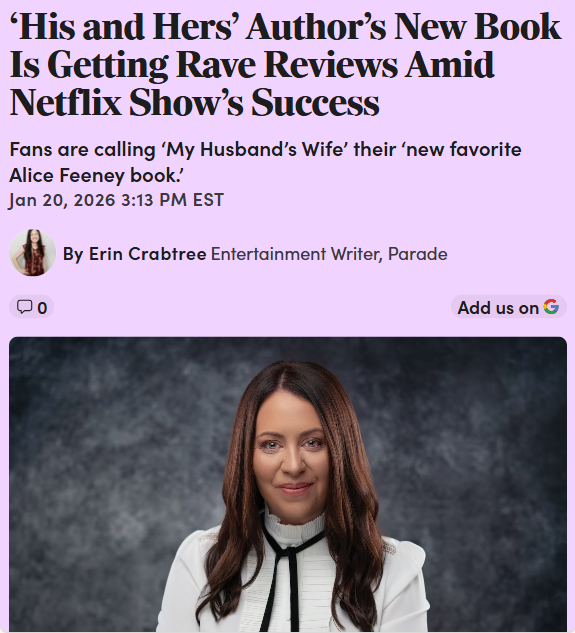Open the main article portrait photo
575x633 pixels.
[x=288, y=484]
